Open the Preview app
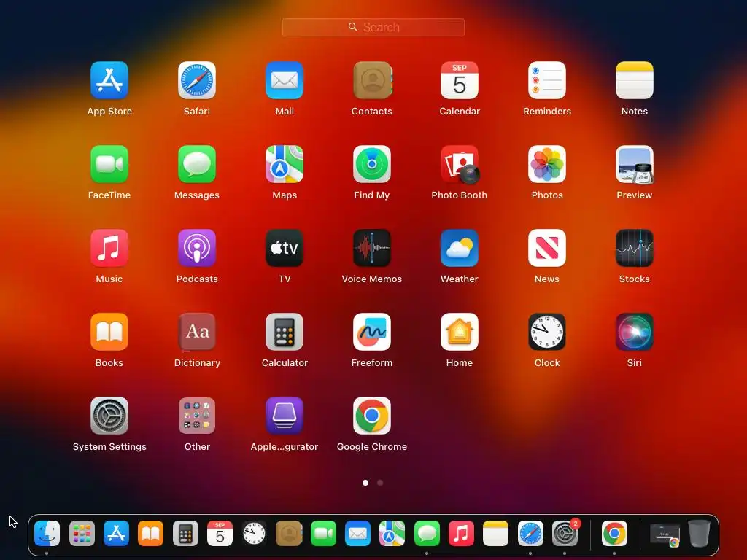 [x=635, y=164]
